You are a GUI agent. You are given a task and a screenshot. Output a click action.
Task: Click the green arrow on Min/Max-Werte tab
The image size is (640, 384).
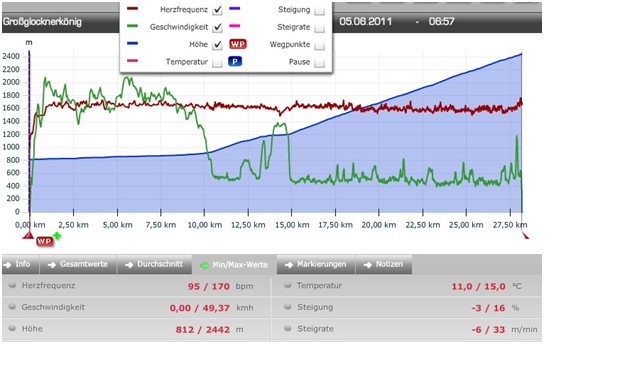(204, 265)
